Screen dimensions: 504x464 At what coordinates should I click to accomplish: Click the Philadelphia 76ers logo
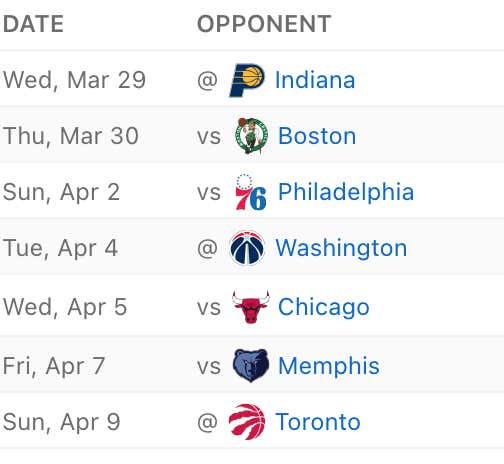pyautogui.click(x=251, y=192)
